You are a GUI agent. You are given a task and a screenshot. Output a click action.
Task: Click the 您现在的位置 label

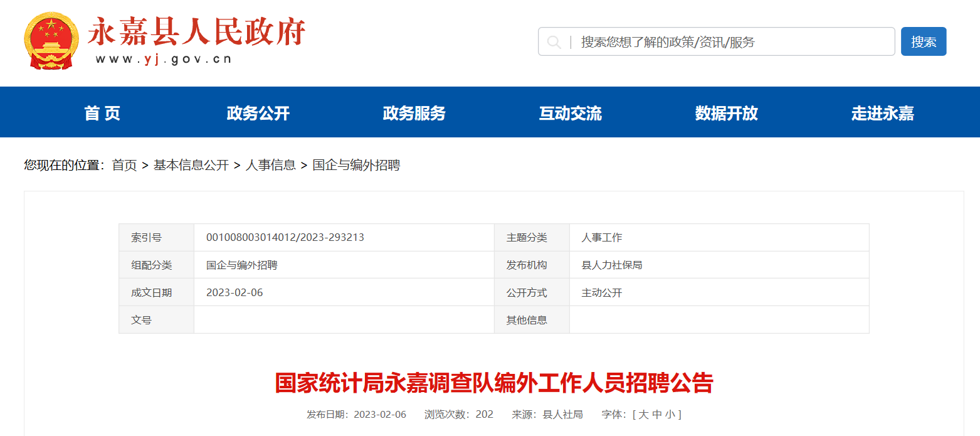[x=65, y=165]
